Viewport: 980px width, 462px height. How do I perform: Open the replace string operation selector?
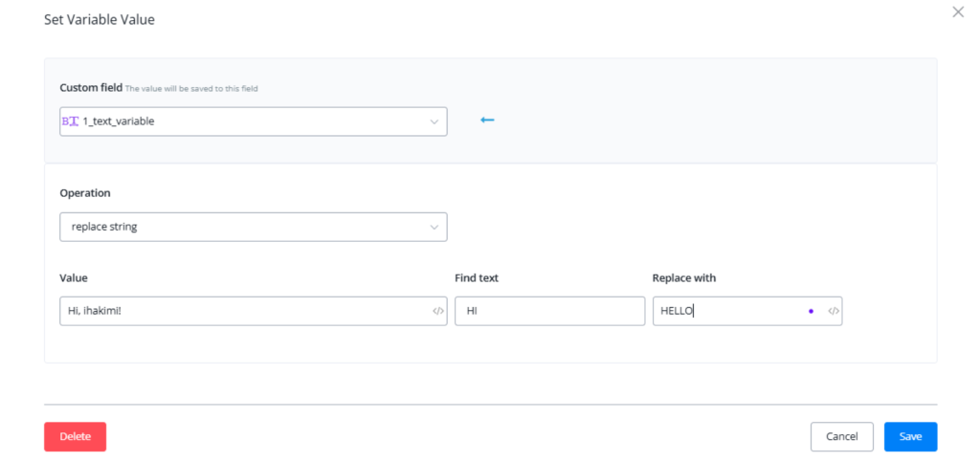239,227
